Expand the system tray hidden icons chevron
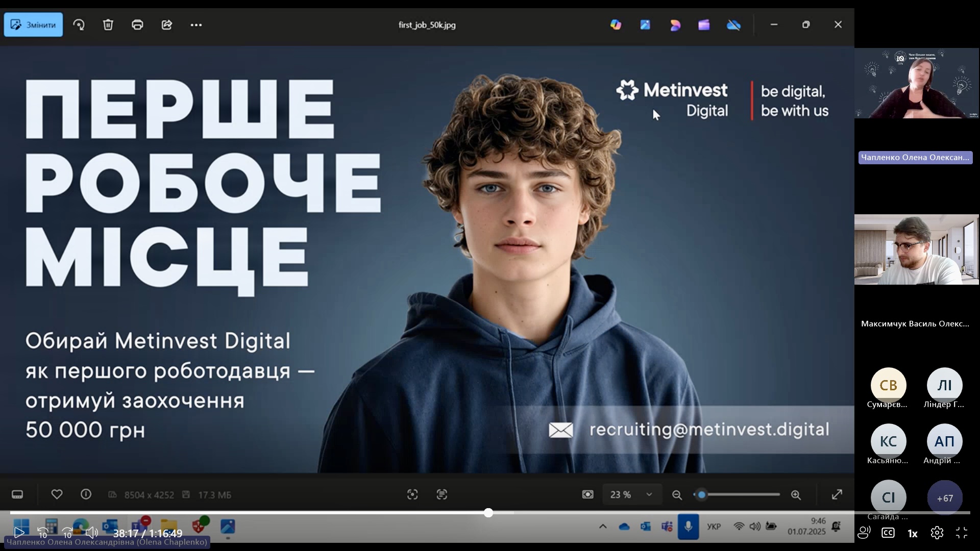 tap(603, 527)
